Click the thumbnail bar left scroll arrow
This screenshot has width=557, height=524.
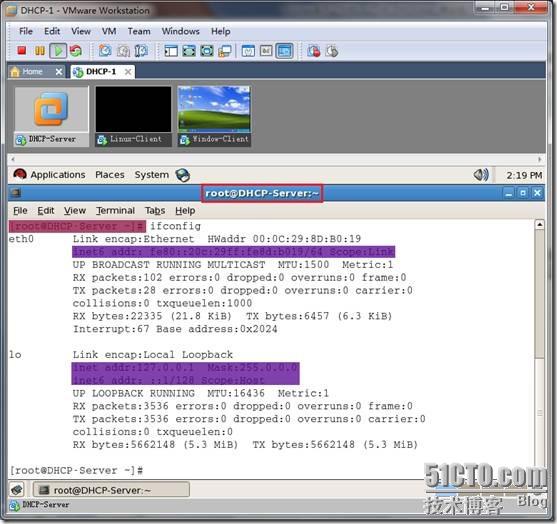(x=13, y=159)
